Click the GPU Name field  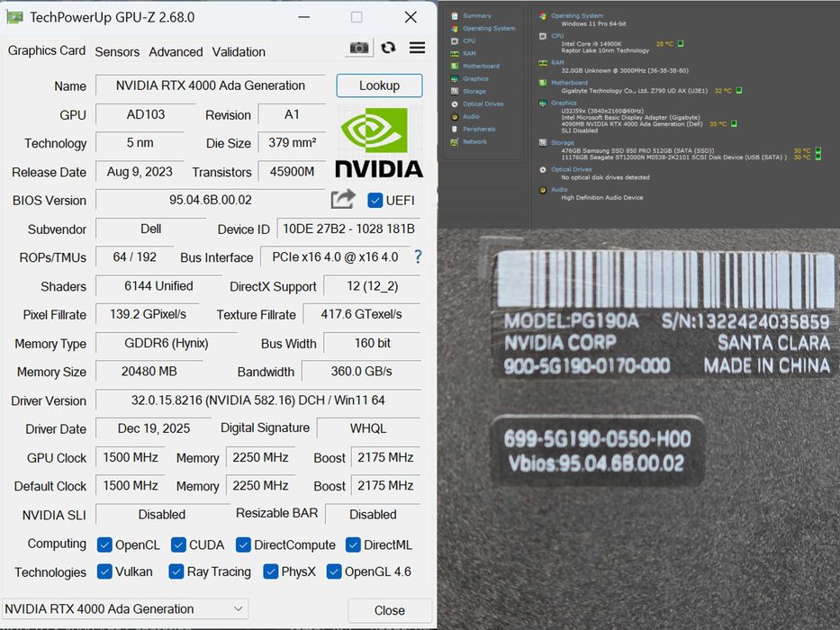[x=211, y=85]
